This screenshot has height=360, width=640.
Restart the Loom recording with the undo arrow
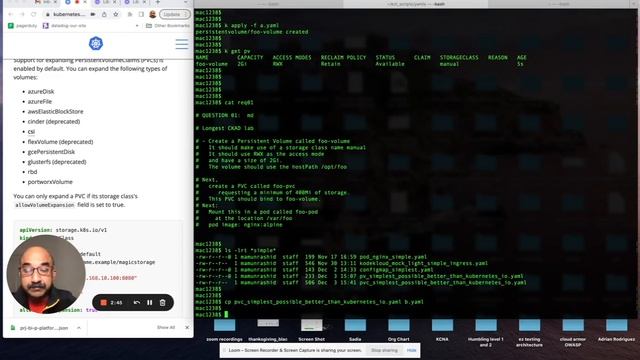(x=137, y=302)
